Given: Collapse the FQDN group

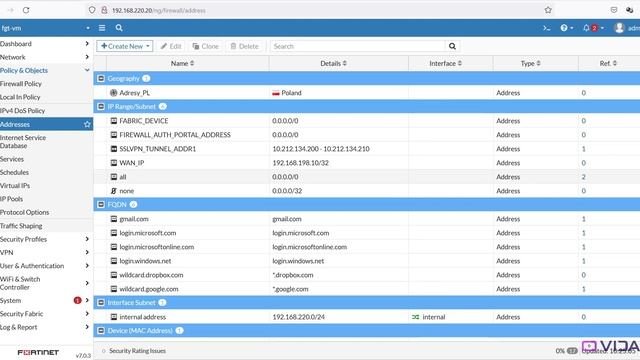Looking at the screenshot, I should pos(101,204).
